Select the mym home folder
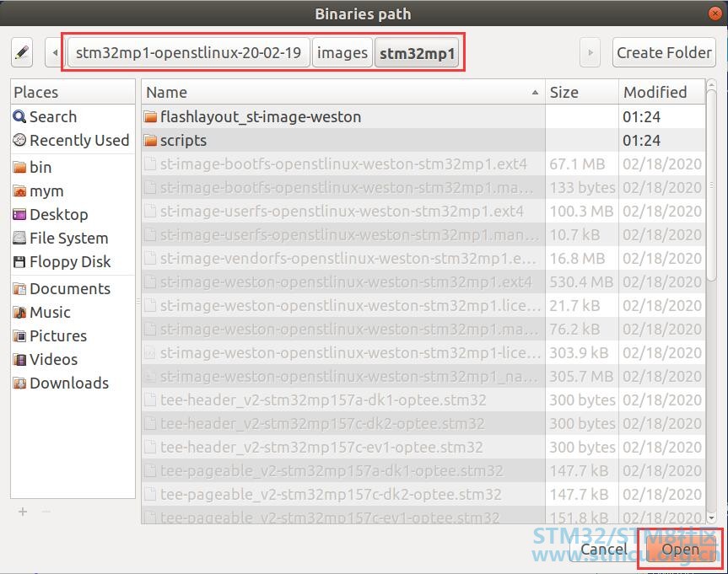This screenshot has height=574, width=728. click(73, 190)
